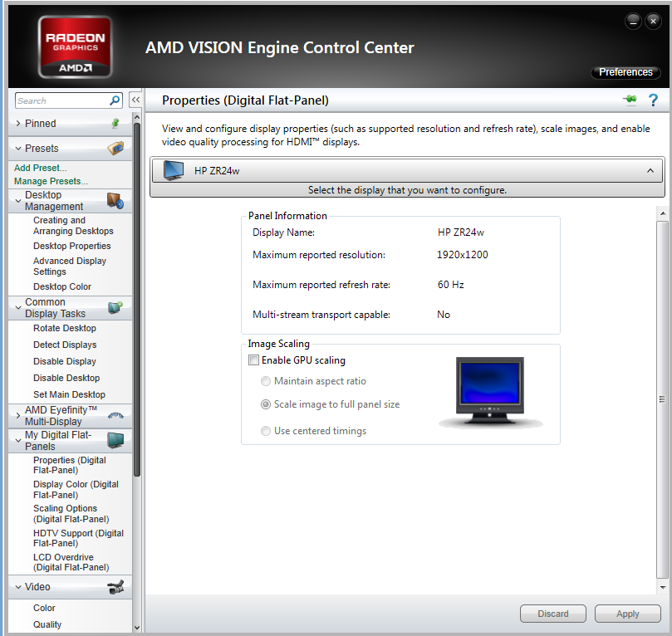Viewport: 672px width, 636px height.
Task: Open Disable Desktop task
Action: [x=66, y=378]
